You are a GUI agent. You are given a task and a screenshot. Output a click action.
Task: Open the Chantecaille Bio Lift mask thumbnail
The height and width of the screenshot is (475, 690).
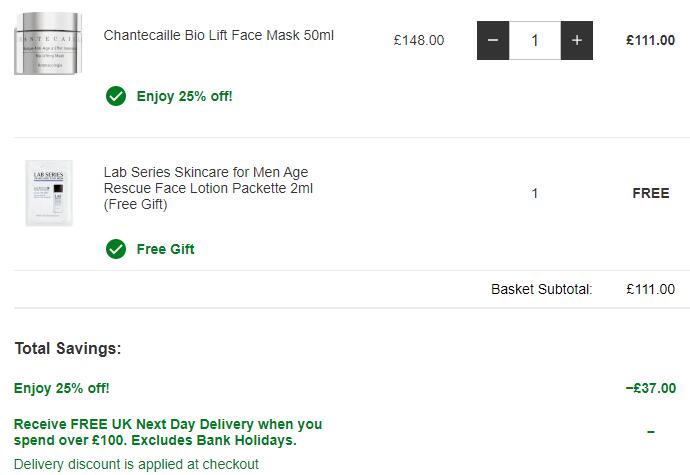[48, 43]
